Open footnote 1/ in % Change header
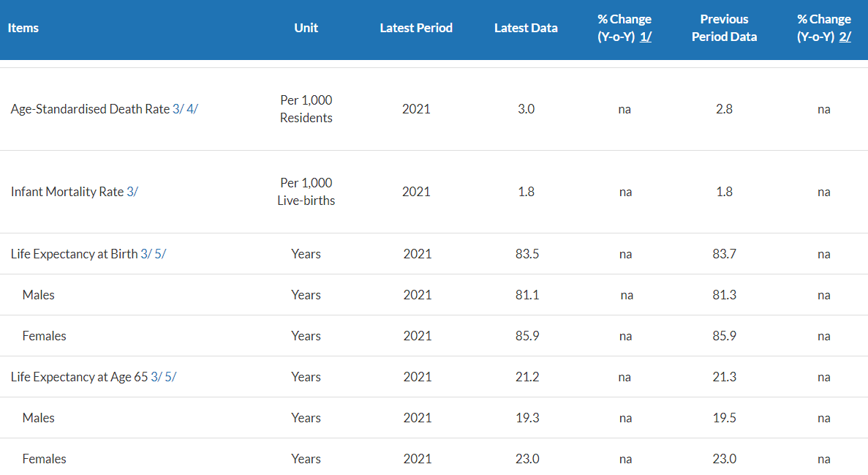868x475 pixels. (x=646, y=37)
